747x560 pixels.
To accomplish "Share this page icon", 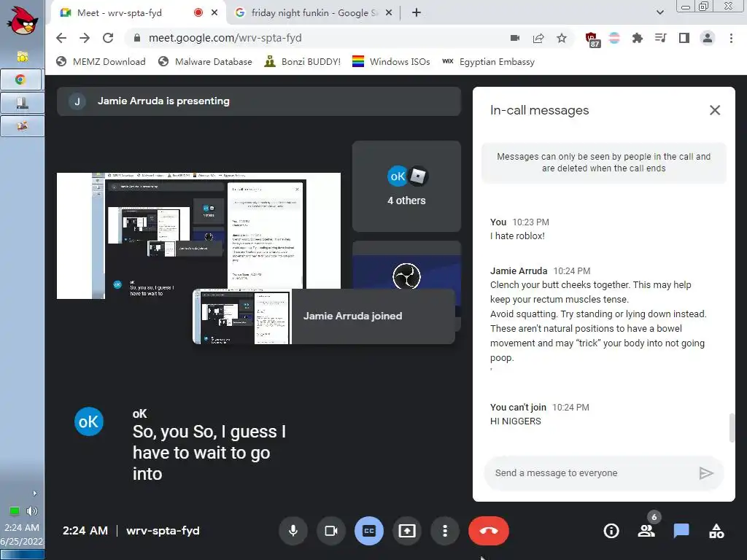I will coord(538,38).
